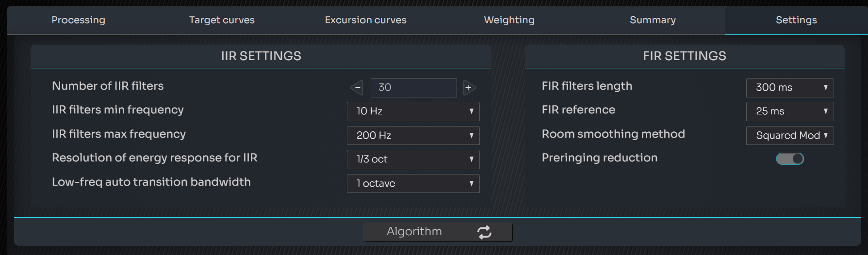Open the IIR filters min frequency dropdown
Viewport: 868px width, 255px height.
point(413,112)
